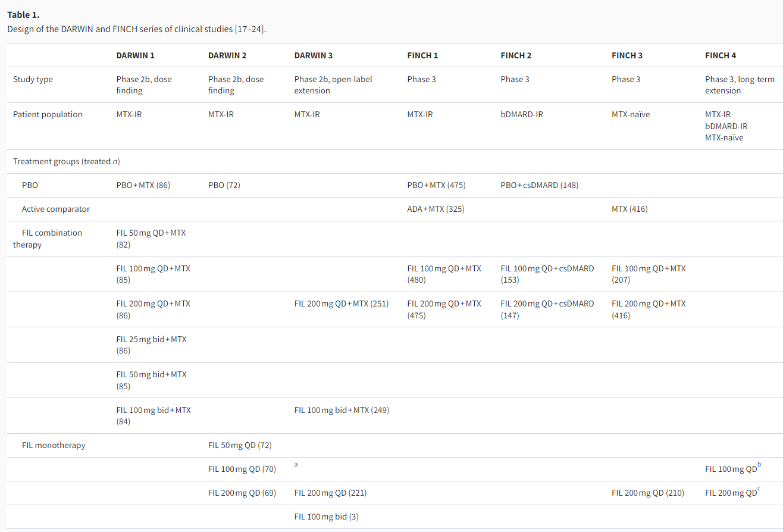The height and width of the screenshot is (532, 783).
Task: Open the 17–24 reference citation in caption
Action: 250,29
